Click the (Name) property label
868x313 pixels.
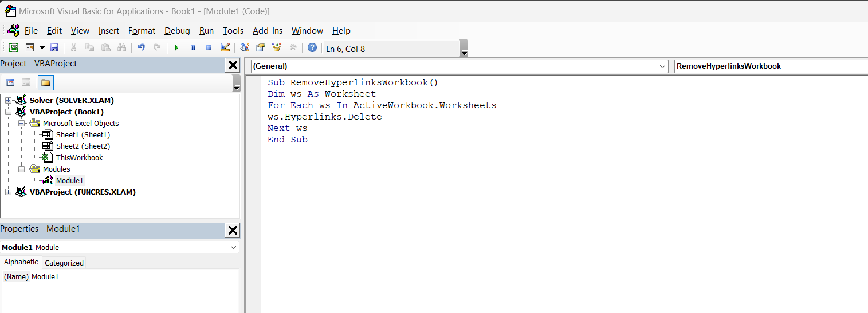[17, 276]
